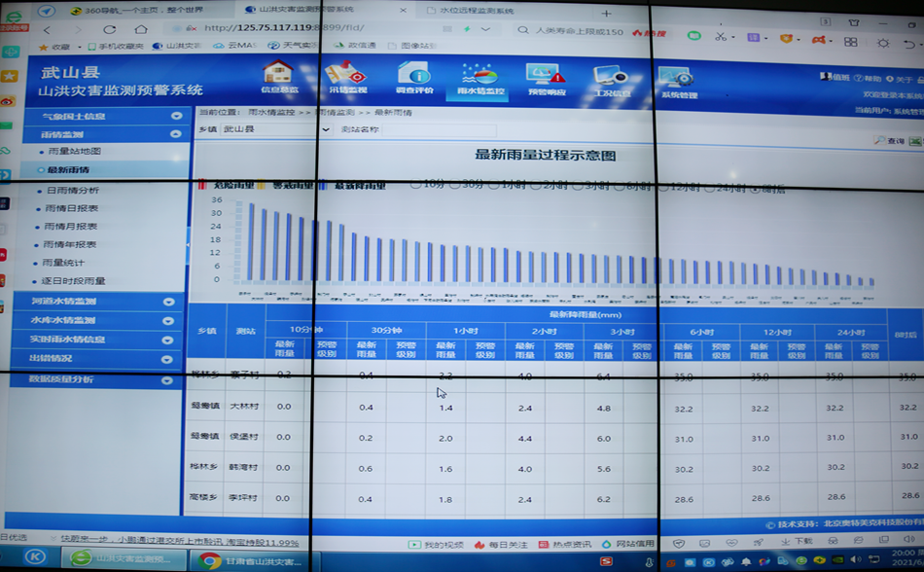
Task: Click the green chat icon in toolbar
Action: [x=694, y=35]
